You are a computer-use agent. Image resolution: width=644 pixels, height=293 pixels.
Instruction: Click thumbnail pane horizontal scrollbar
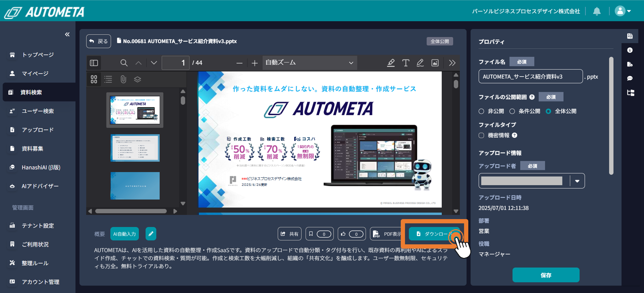point(131,211)
